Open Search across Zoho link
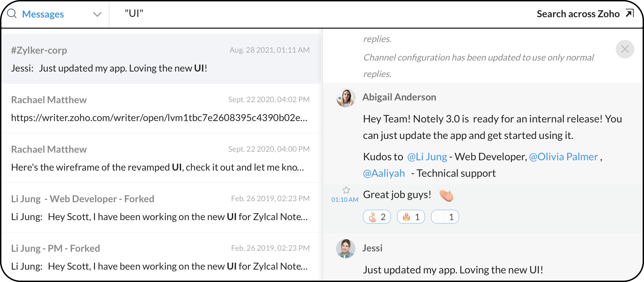 coord(578,14)
